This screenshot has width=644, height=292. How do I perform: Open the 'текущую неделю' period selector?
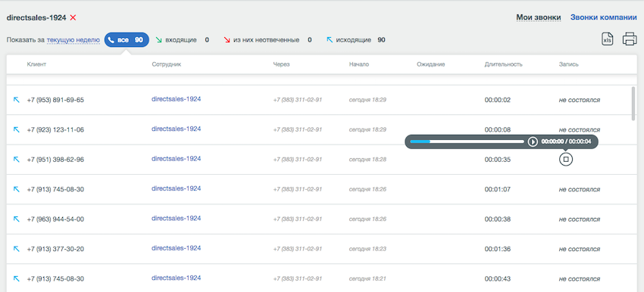(x=73, y=40)
